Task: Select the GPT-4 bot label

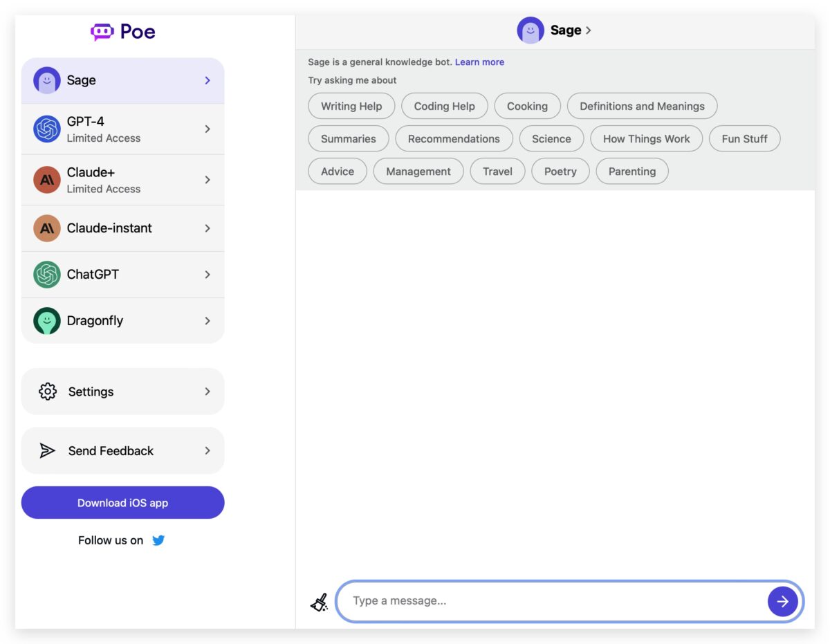Action: [86, 122]
